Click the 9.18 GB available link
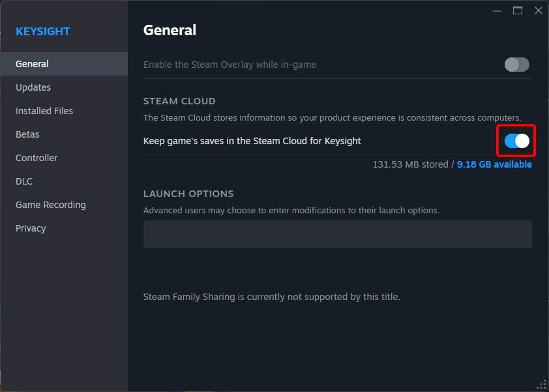Viewport: 549px width, 392px height. coord(494,164)
